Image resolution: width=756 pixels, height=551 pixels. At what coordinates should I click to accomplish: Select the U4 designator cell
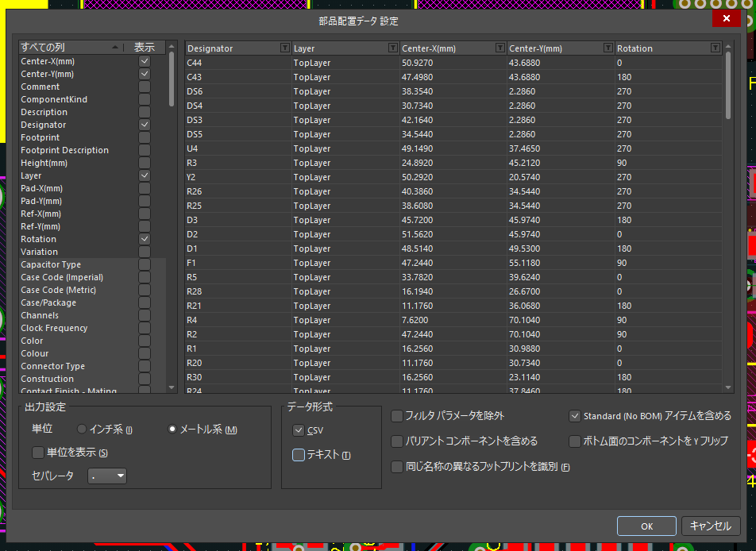coord(238,148)
